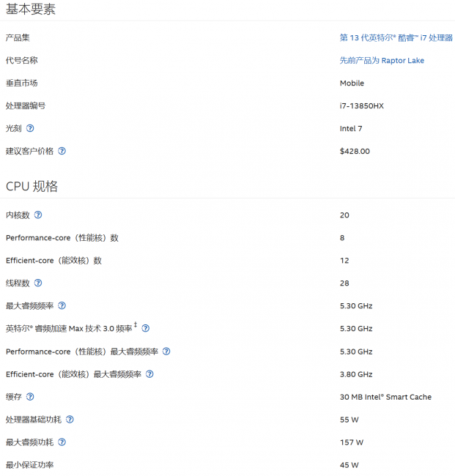Click the 基本要素 section heading
The width and height of the screenshot is (455, 476).
point(31,9)
